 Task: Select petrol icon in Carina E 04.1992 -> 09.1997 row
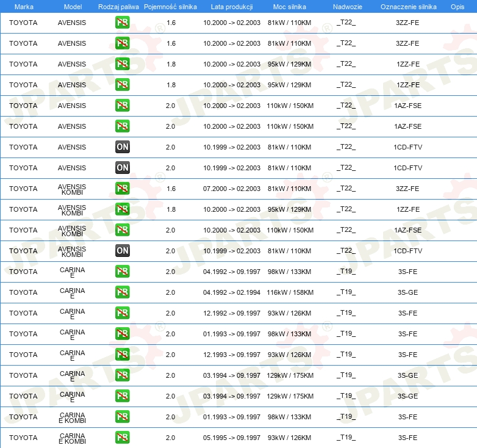click(122, 271)
